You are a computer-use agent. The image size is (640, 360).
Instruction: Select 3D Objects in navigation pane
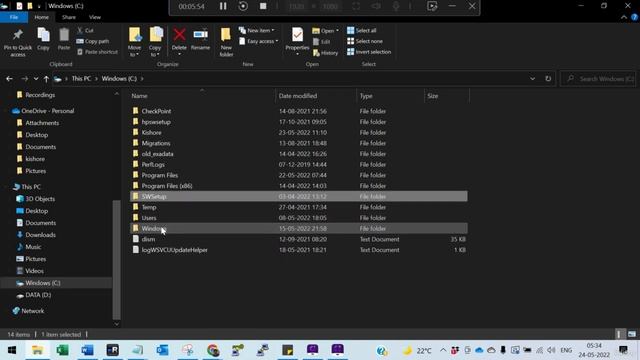[x=40, y=199]
